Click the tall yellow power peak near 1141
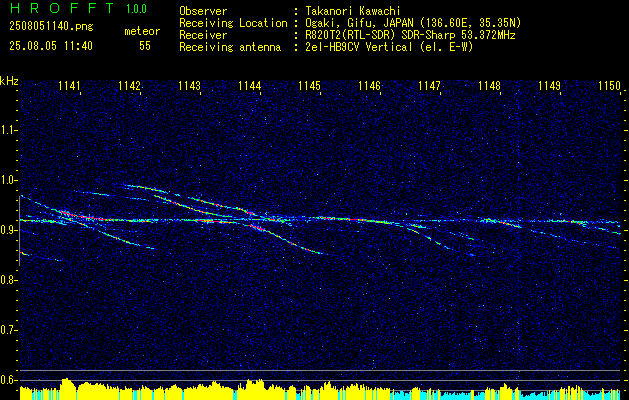 67,388
